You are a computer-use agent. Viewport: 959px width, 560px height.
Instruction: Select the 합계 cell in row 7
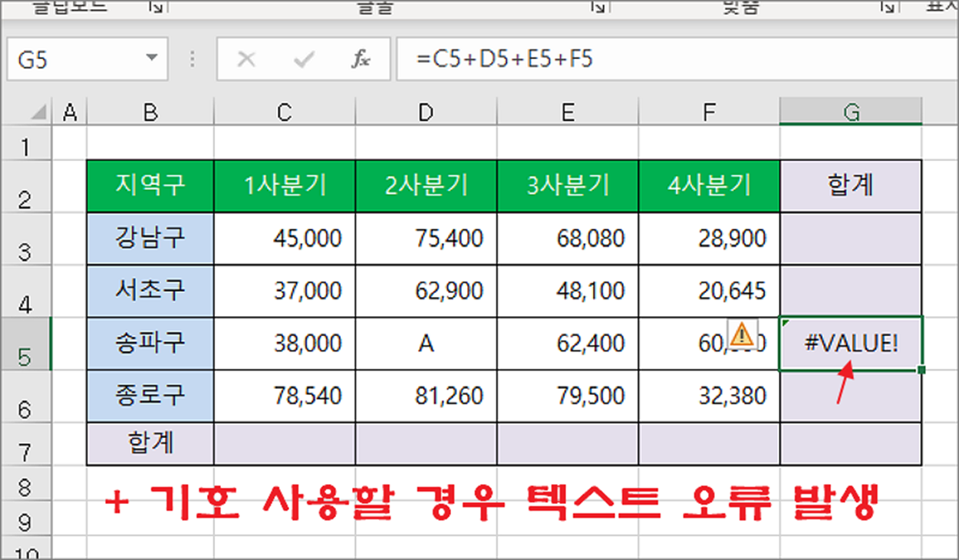click(150, 443)
